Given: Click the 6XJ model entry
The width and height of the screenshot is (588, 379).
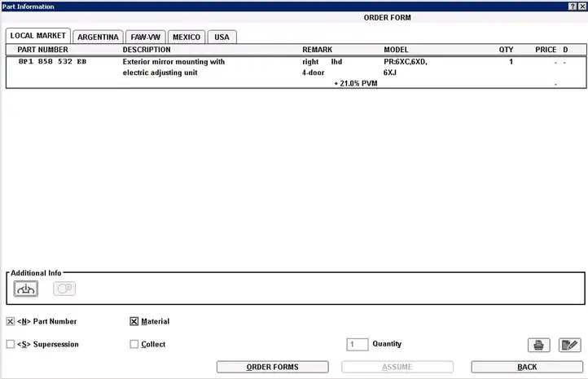Looking at the screenshot, I should (390, 73).
